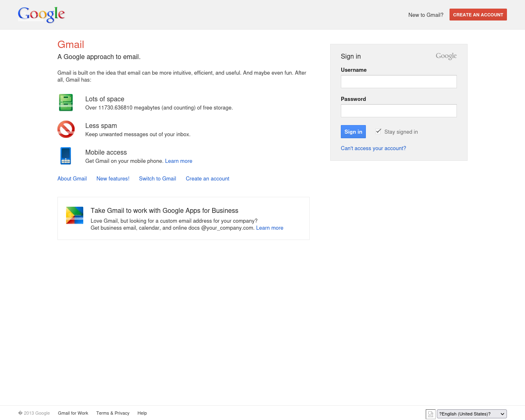Click the Sign in box heading
Screen dimensions: 525x420
click(351, 57)
